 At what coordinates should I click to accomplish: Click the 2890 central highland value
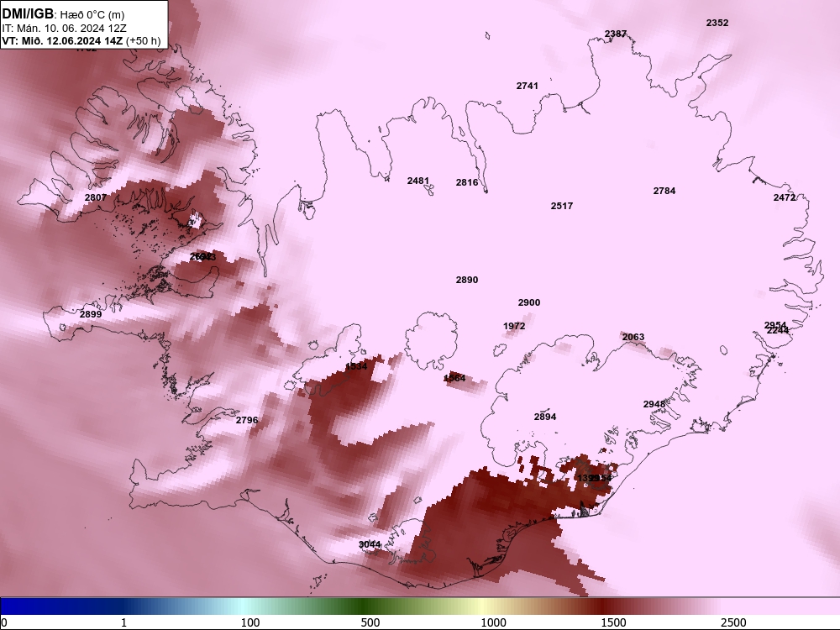click(467, 280)
